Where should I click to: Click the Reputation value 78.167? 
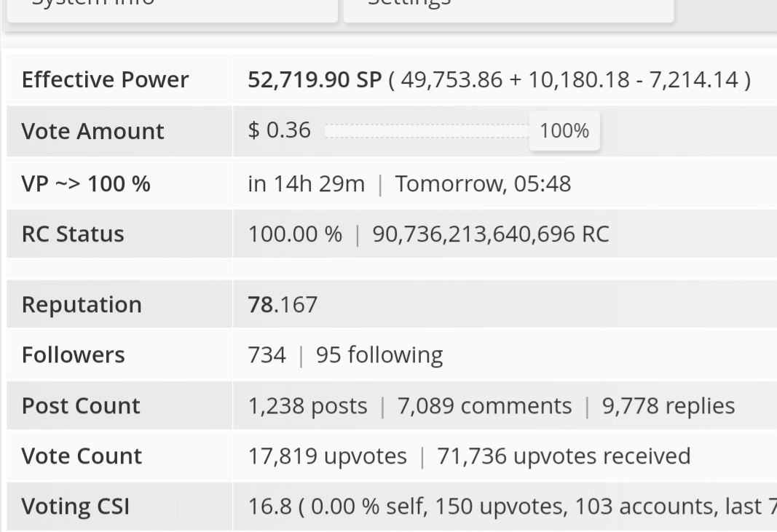(283, 304)
